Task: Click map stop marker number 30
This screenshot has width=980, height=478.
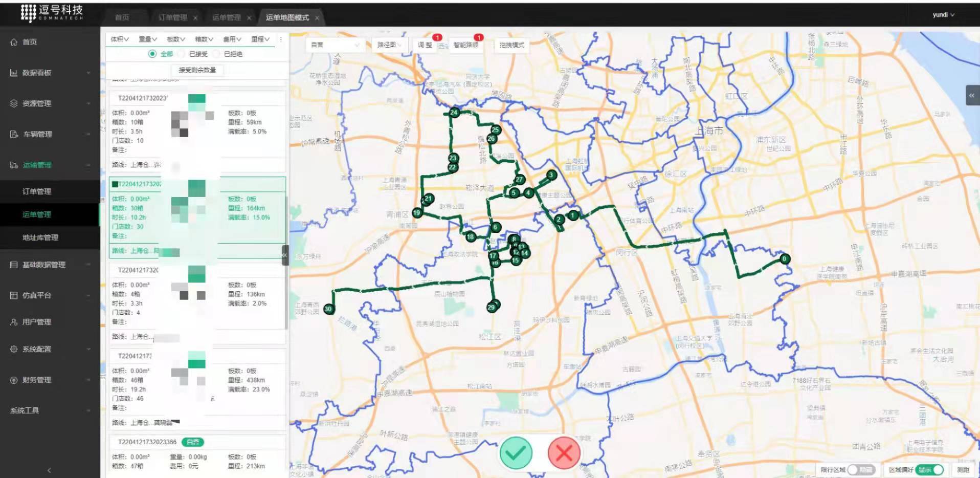Action: point(328,309)
